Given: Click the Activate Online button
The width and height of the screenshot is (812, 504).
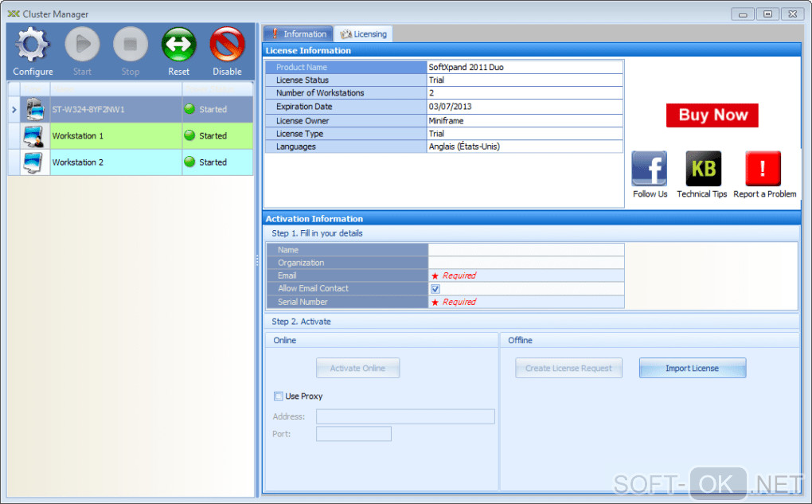Looking at the screenshot, I should coord(358,369).
